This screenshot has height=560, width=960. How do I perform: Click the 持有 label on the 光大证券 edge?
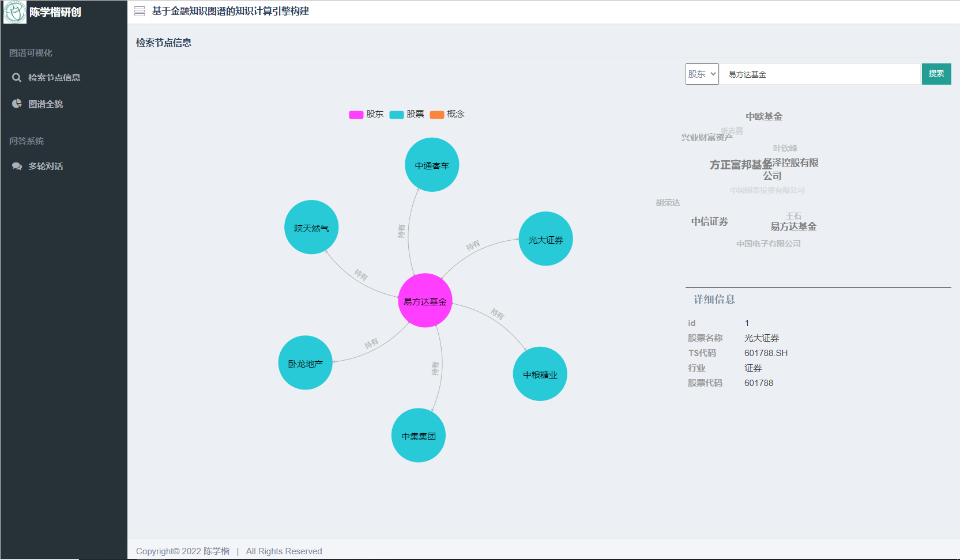(x=473, y=246)
